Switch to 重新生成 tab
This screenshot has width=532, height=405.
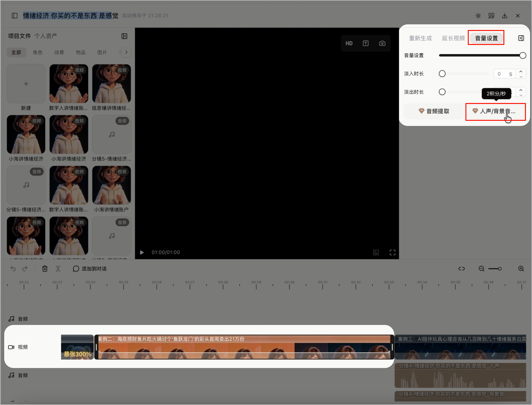tap(420, 38)
